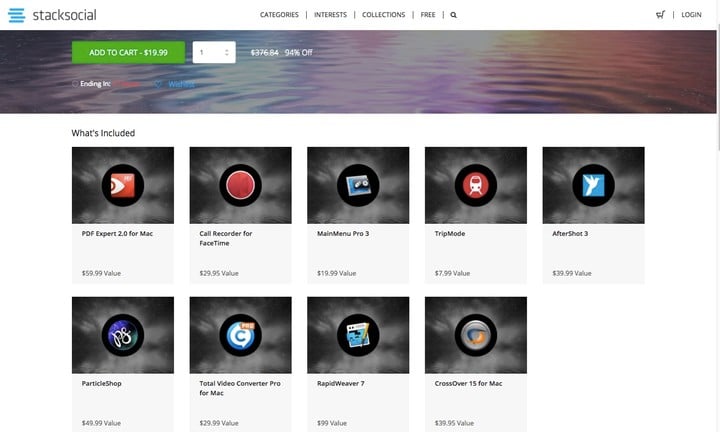Open the Collections menu
The image size is (720, 432).
tap(383, 15)
